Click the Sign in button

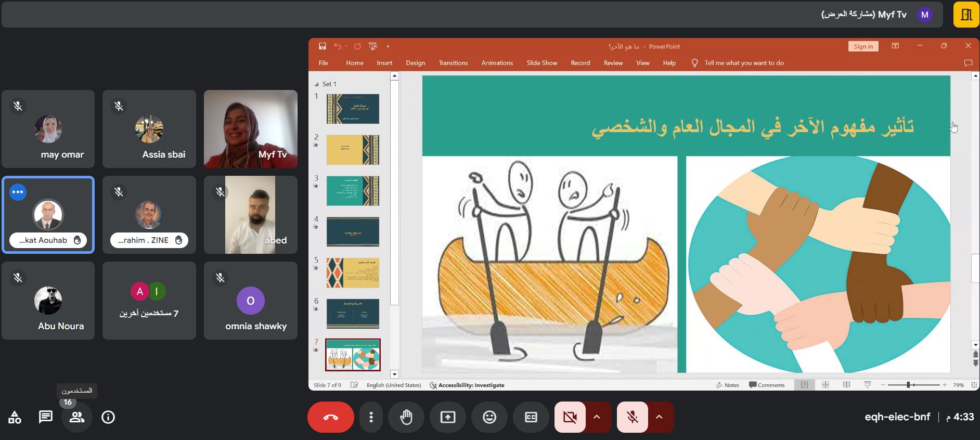tap(863, 46)
